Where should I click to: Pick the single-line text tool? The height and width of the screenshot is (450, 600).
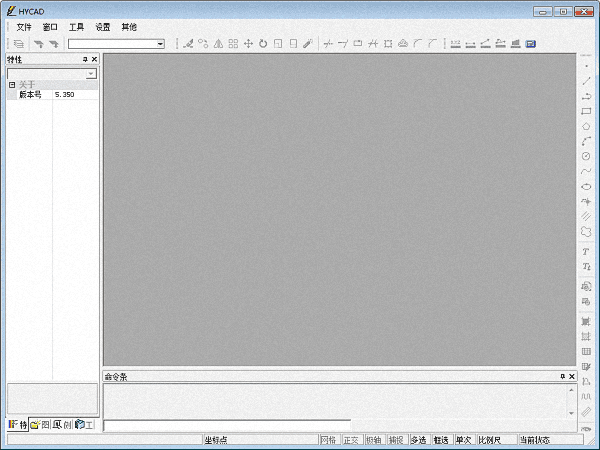click(x=586, y=252)
